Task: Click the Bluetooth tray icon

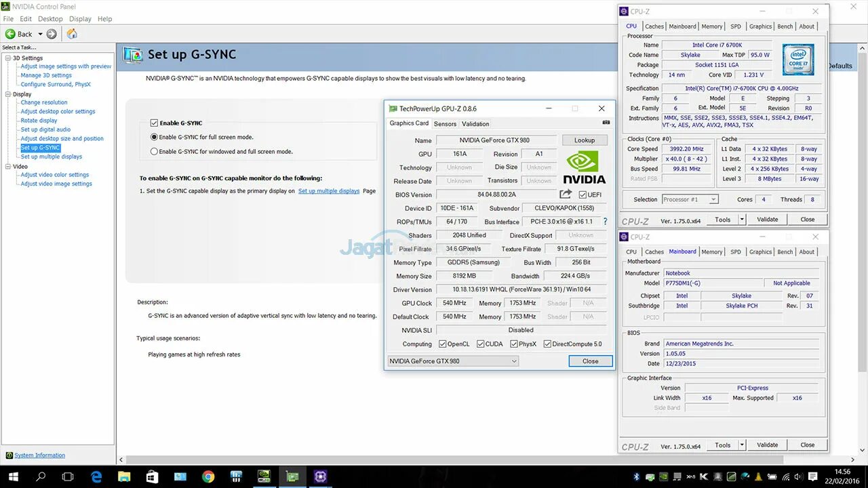Action: [637, 476]
